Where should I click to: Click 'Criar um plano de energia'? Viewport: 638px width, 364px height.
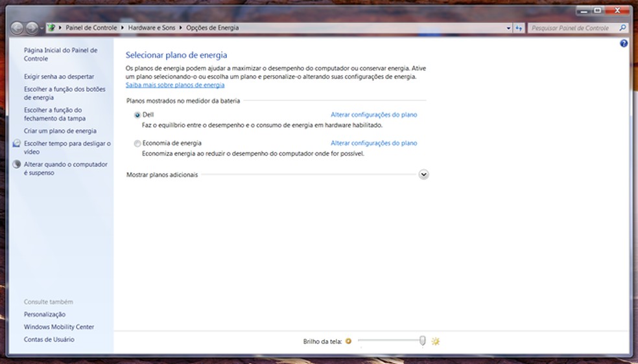click(x=60, y=131)
